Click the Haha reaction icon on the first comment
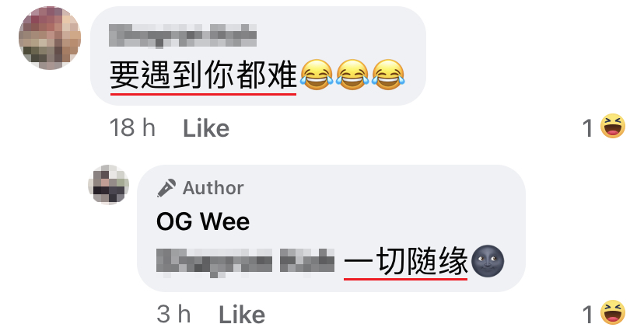Image resolution: width=644 pixels, height=331 pixels. point(613,127)
